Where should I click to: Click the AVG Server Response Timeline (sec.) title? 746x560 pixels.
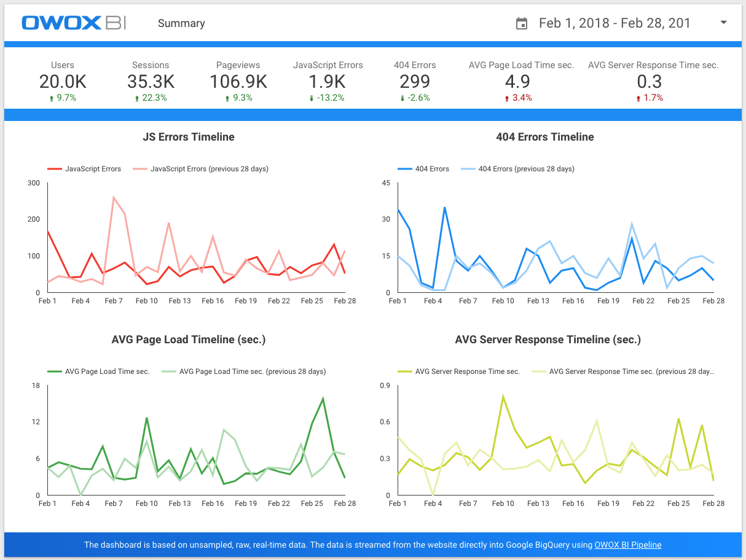(x=548, y=340)
